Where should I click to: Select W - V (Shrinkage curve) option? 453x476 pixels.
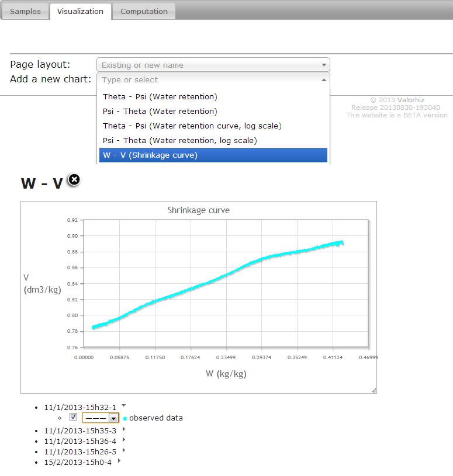pos(213,155)
